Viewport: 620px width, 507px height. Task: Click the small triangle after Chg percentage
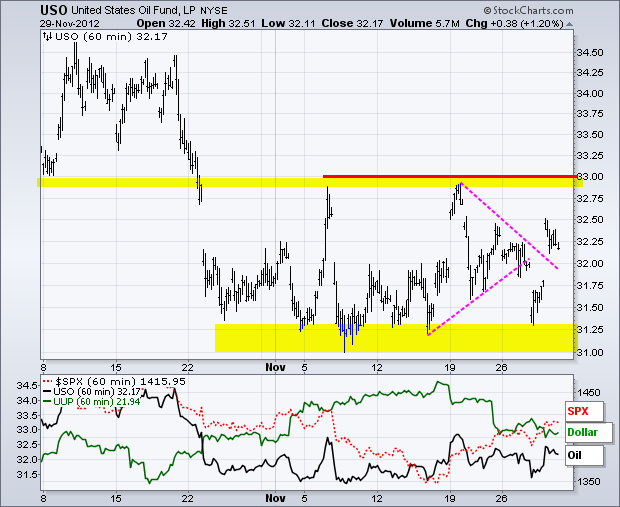[x=569, y=24]
